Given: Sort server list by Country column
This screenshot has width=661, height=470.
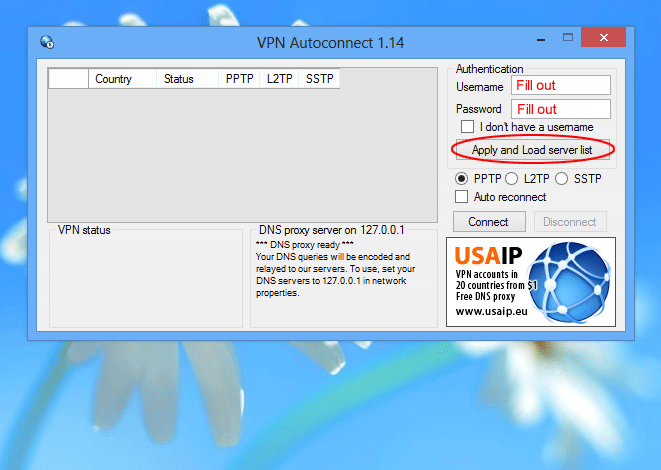Looking at the screenshot, I should (122, 79).
